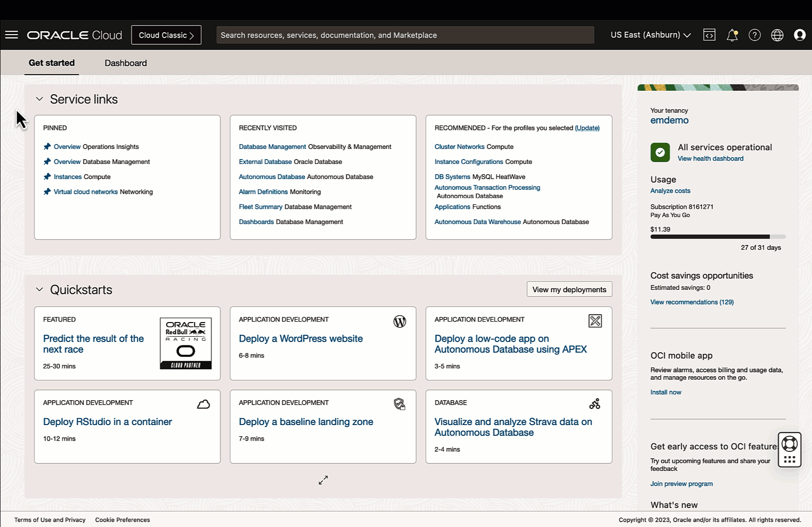Open the US East (Ashburn) region dropdown

650,35
